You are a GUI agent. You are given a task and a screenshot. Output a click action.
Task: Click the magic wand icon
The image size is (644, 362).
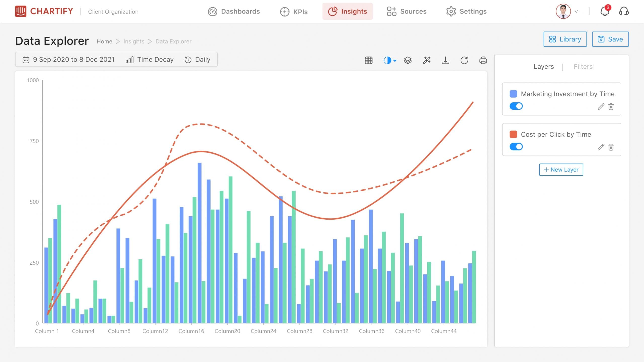[426, 60]
